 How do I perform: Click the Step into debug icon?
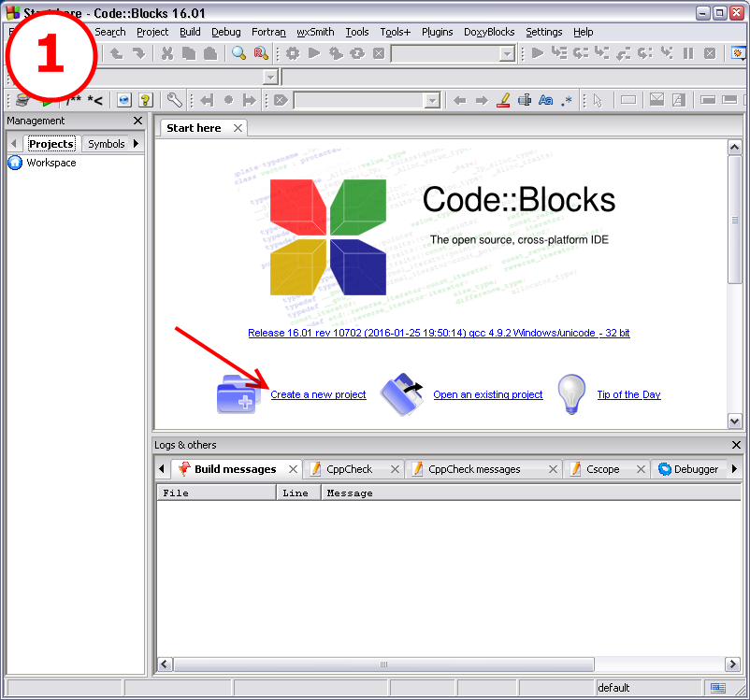pos(602,52)
